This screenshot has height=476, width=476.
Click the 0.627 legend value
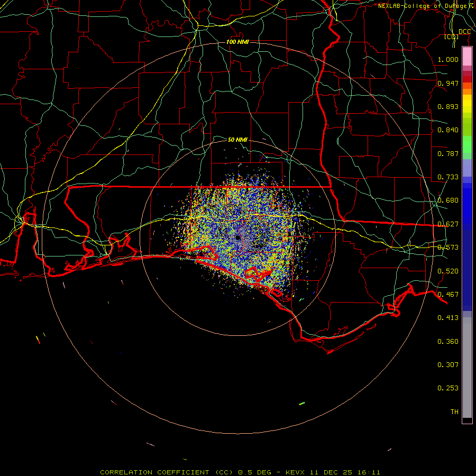[448, 224]
